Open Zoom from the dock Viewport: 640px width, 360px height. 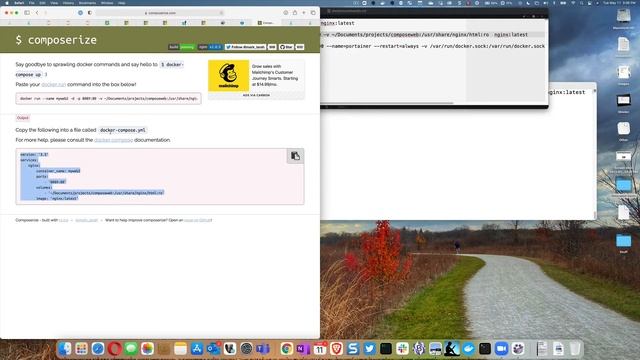(x=501, y=349)
